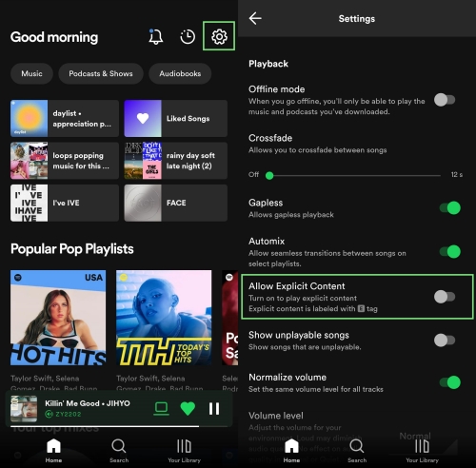The height and width of the screenshot is (468, 476).
Task: Click the Automix setting label
Action: click(267, 242)
